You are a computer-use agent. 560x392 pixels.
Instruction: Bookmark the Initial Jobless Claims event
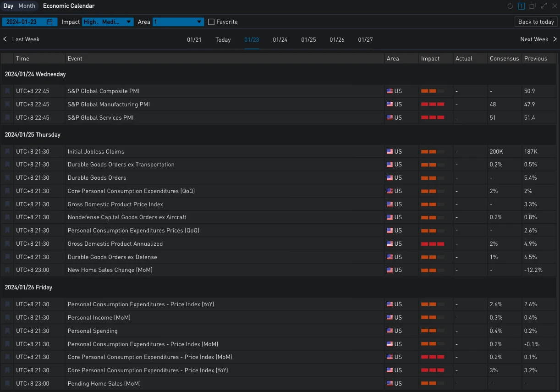click(x=7, y=151)
